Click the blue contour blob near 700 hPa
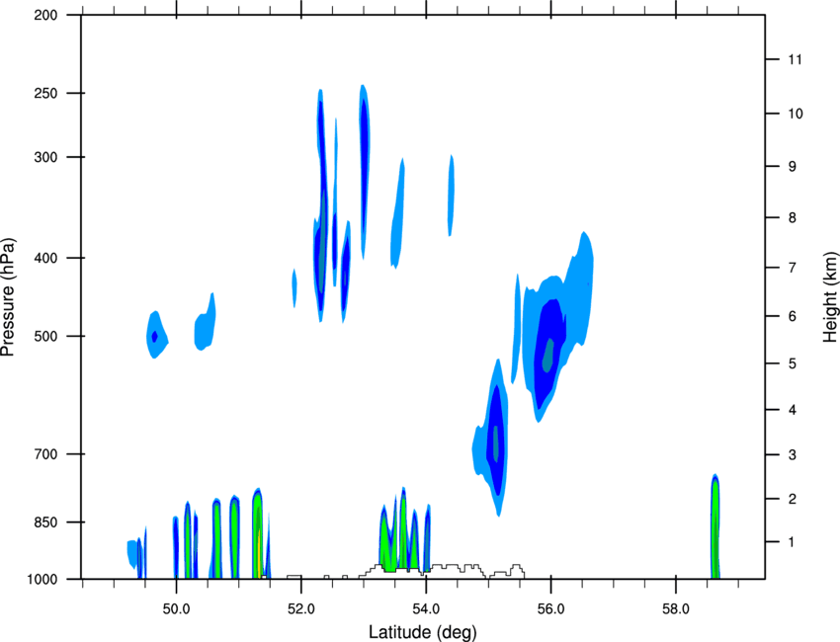 495,440
